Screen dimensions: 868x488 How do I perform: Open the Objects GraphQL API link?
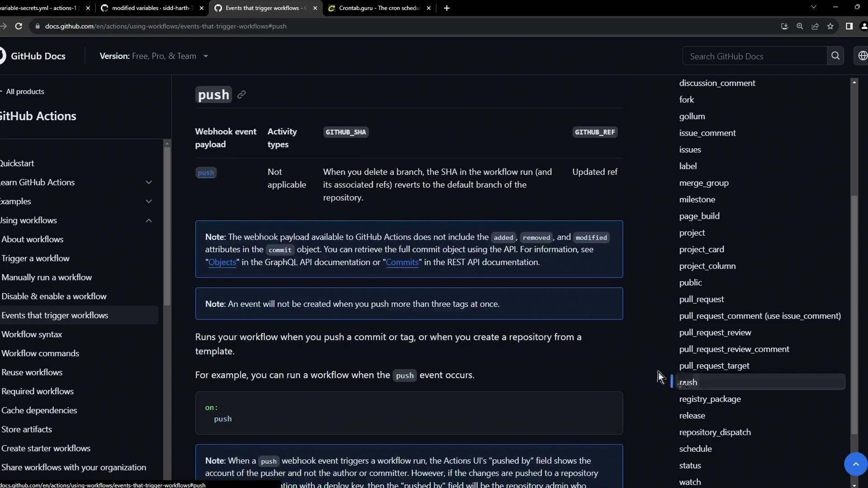222,263
